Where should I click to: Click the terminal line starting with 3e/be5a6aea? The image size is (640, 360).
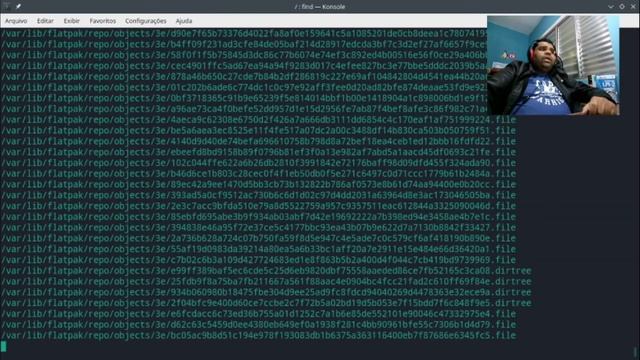coord(258,131)
